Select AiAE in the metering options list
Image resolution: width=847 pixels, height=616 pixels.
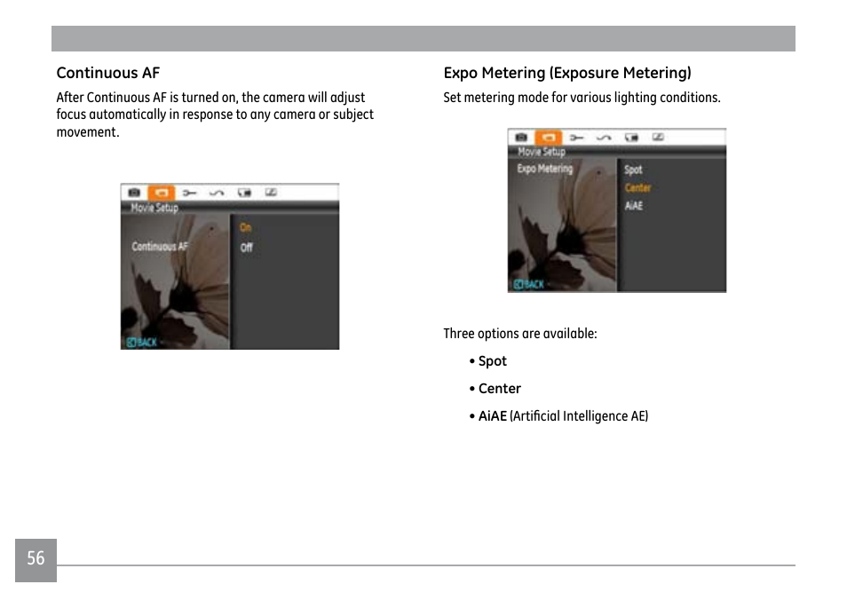point(634,206)
